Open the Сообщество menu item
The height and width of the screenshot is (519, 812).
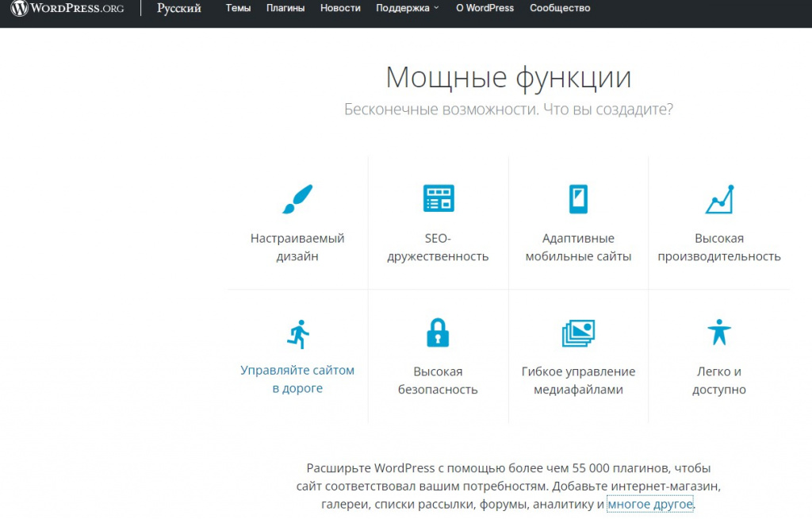[x=560, y=8]
